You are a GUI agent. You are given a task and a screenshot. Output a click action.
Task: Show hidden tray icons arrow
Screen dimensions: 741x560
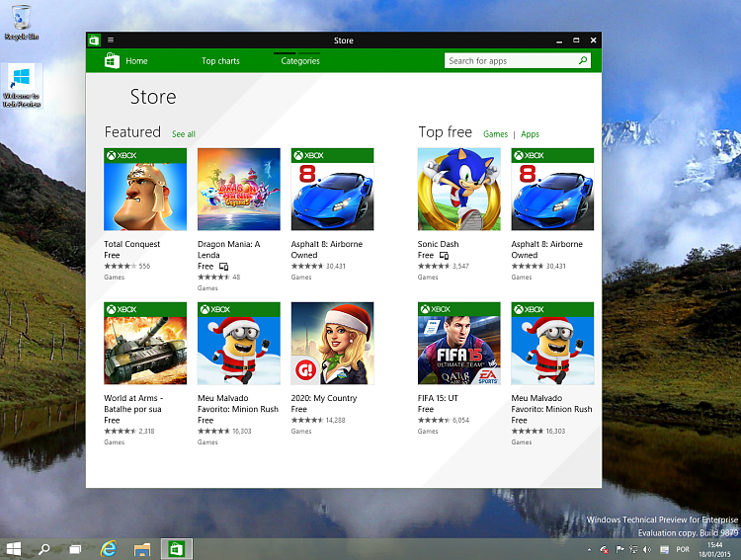pos(589,549)
